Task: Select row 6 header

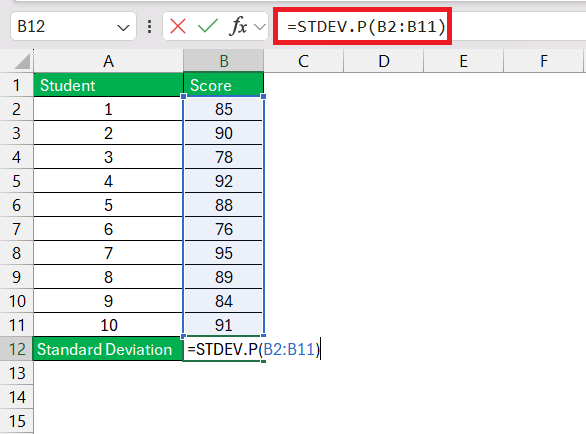Action: [x=16, y=205]
